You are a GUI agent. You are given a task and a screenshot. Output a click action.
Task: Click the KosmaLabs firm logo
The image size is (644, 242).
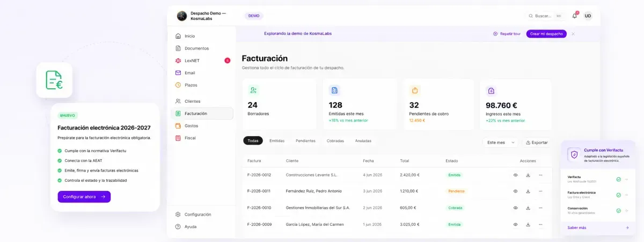point(182,16)
